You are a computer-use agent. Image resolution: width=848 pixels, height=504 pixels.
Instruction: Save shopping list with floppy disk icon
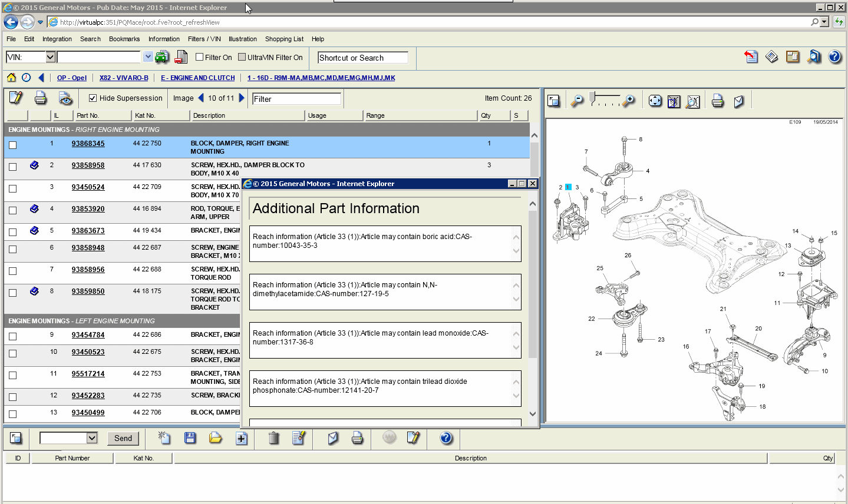(190, 438)
